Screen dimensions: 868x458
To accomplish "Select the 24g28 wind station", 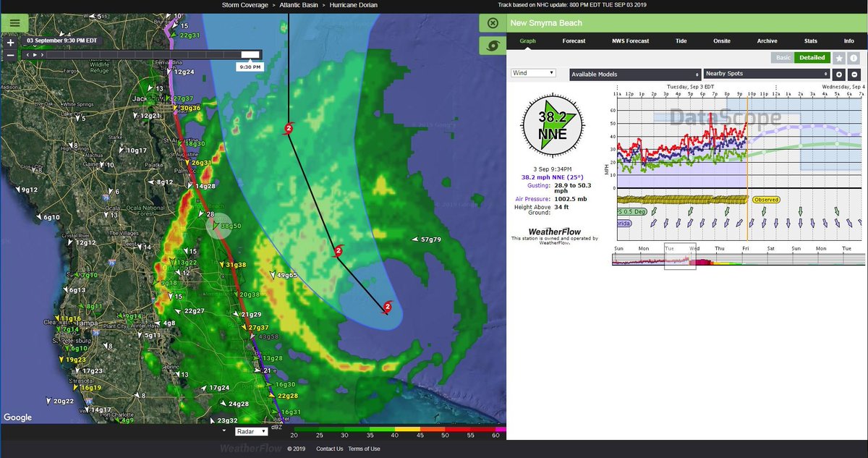I will (x=234, y=404).
